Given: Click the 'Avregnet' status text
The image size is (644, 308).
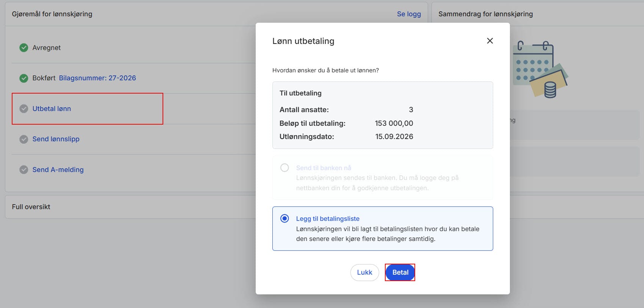Looking at the screenshot, I should 47,48.
